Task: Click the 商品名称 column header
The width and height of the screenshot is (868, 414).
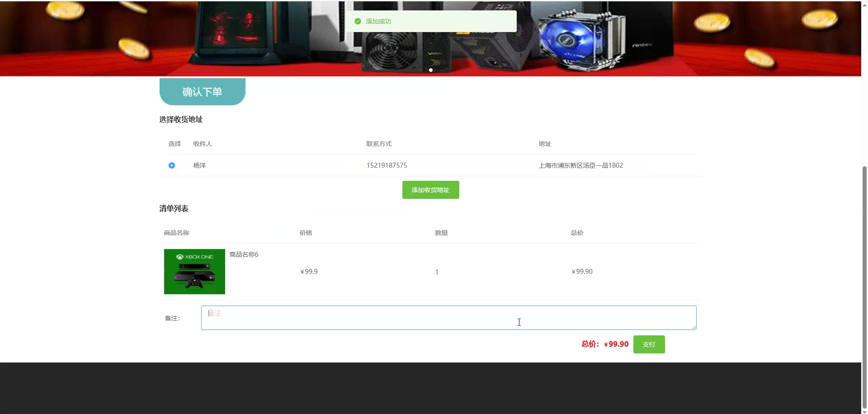Action: pos(176,233)
